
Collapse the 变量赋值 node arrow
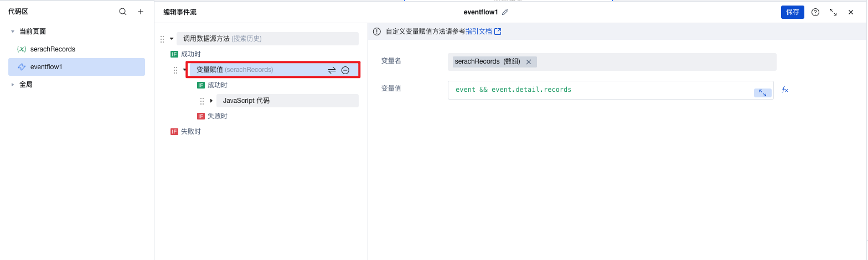pos(185,70)
